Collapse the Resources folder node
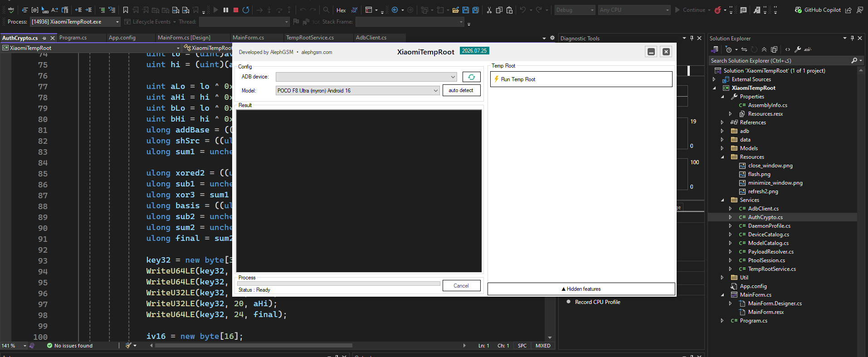 722,157
